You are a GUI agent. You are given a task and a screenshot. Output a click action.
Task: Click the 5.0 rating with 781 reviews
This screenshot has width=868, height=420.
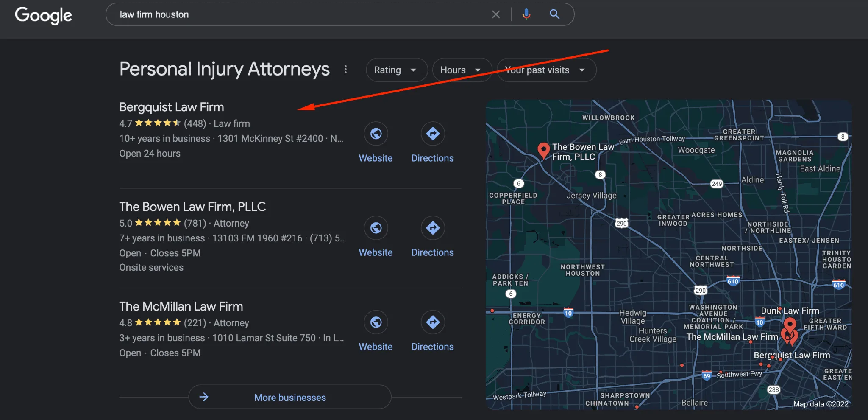coord(163,223)
